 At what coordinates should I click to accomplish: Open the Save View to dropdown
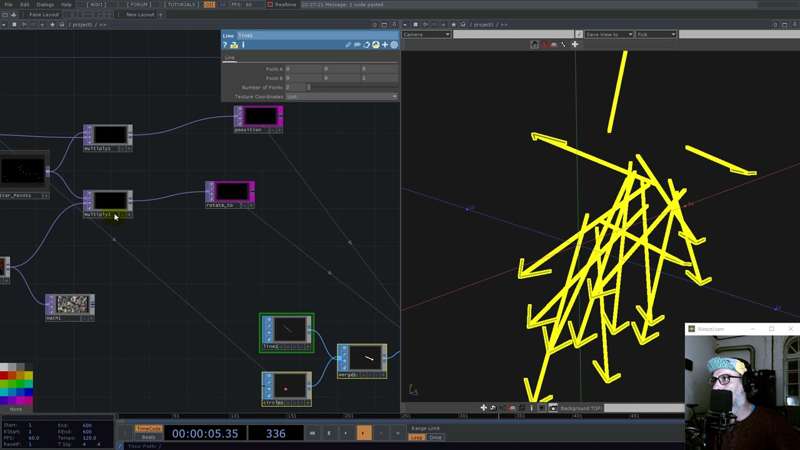pos(609,34)
